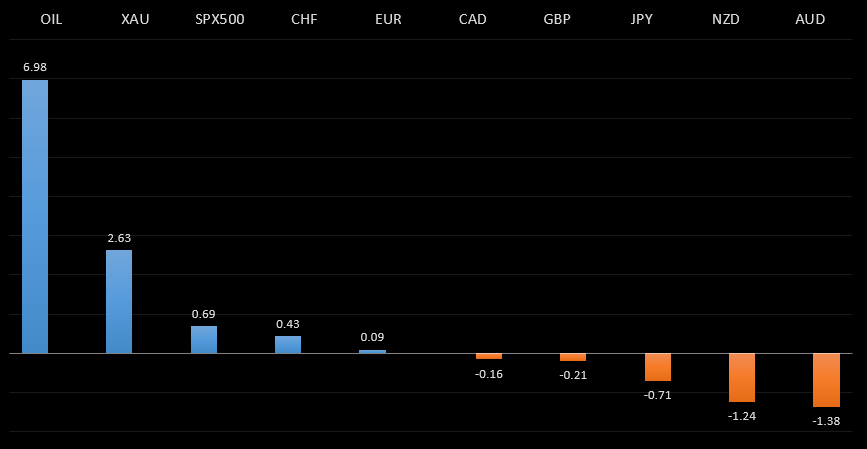This screenshot has height=449, width=867.
Task: Click the orange NZD bar
Action: tap(742, 377)
